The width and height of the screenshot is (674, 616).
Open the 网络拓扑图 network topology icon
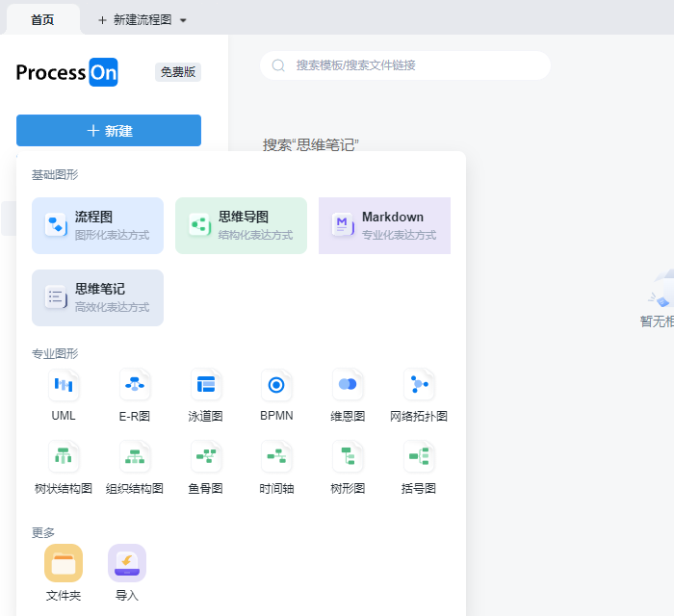pos(419,386)
